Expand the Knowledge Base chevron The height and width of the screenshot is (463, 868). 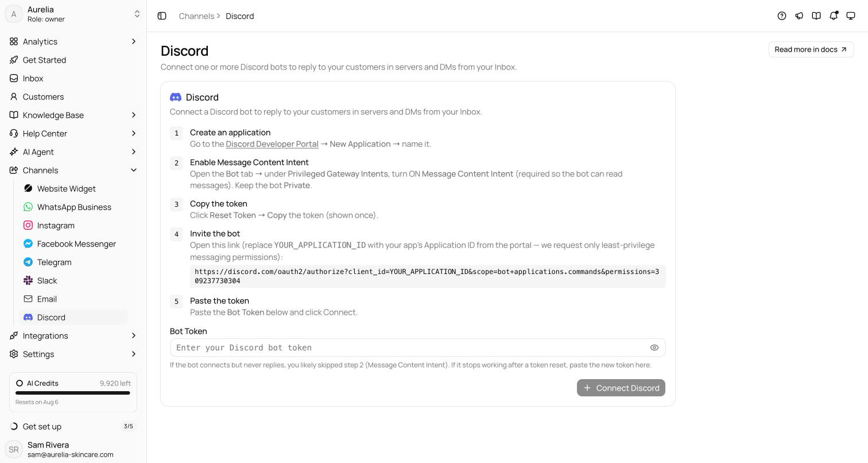[x=134, y=115]
